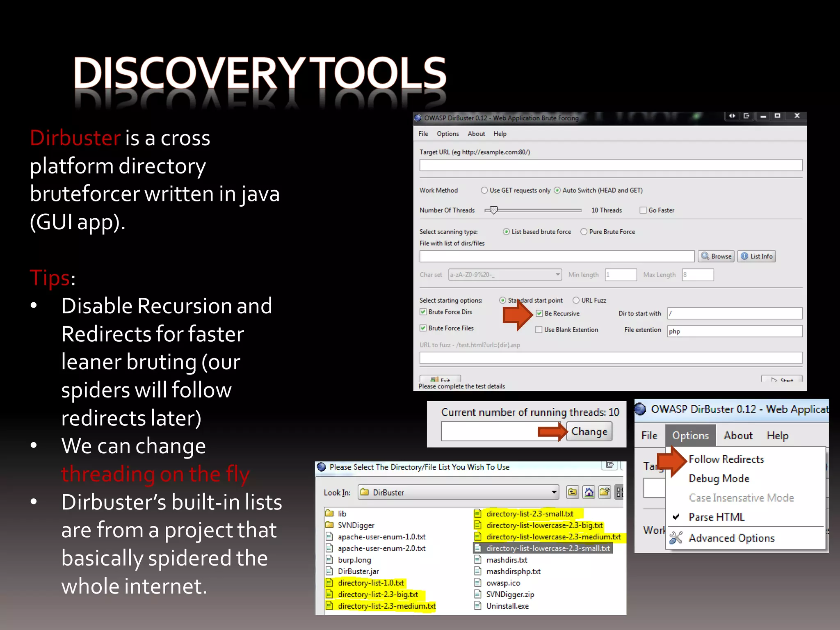Open About menu in main DirBuster window
840x630 pixels.
[x=476, y=134]
